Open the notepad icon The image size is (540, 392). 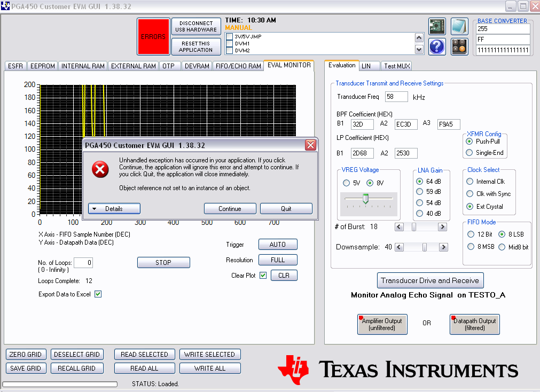(x=459, y=27)
